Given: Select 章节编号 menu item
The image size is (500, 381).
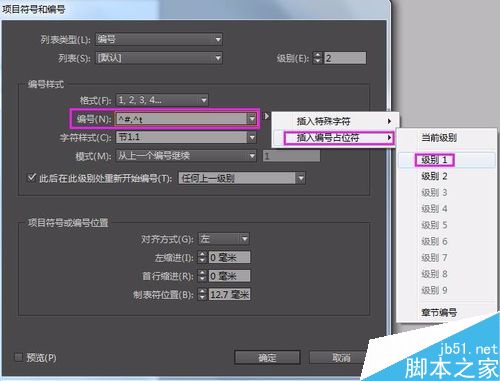Looking at the screenshot, I should click(x=446, y=313).
